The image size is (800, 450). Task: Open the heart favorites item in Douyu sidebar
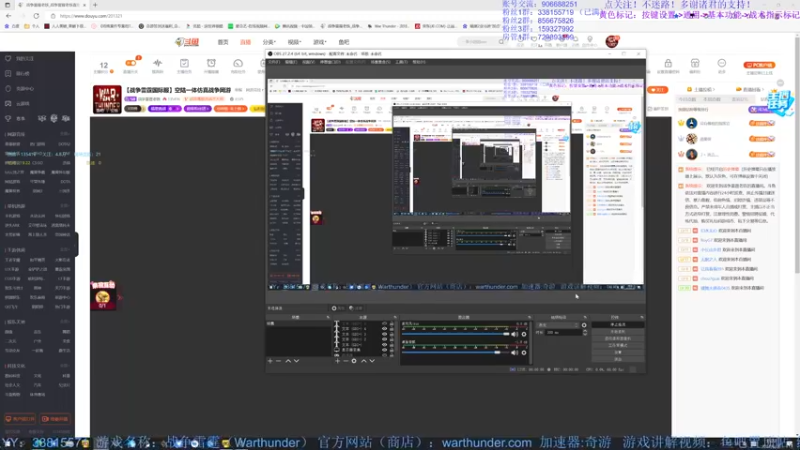coord(8,59)
